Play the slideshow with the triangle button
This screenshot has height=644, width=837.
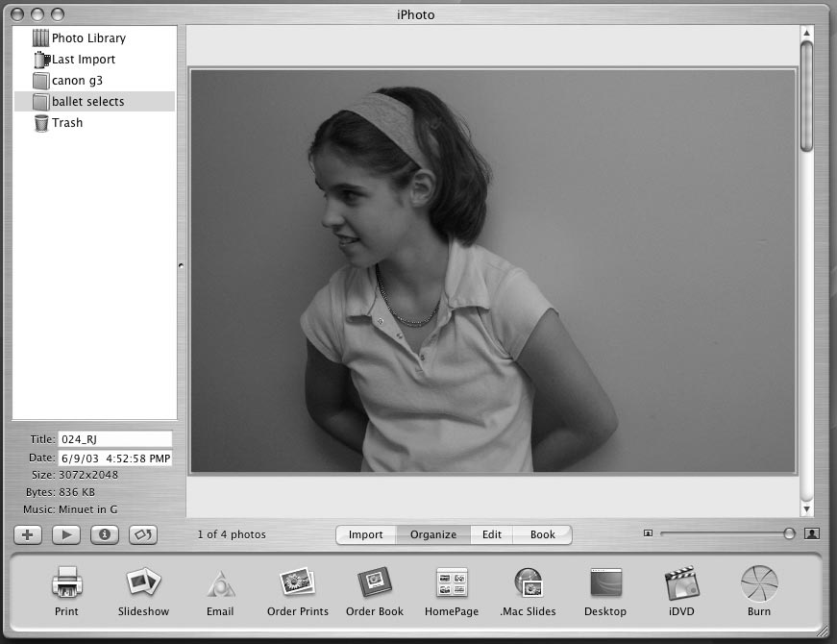[66, 534]
